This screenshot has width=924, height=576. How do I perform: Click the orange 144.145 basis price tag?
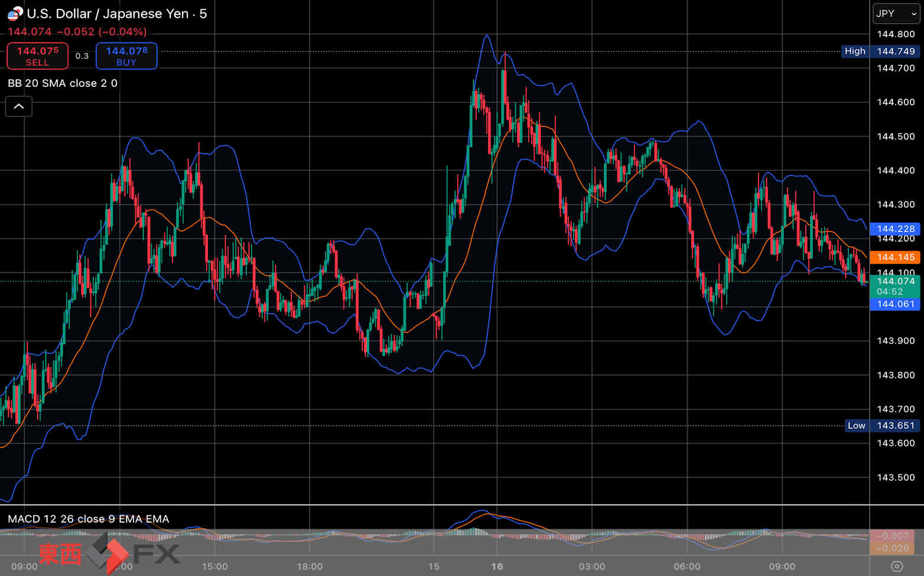coord(895,257)
